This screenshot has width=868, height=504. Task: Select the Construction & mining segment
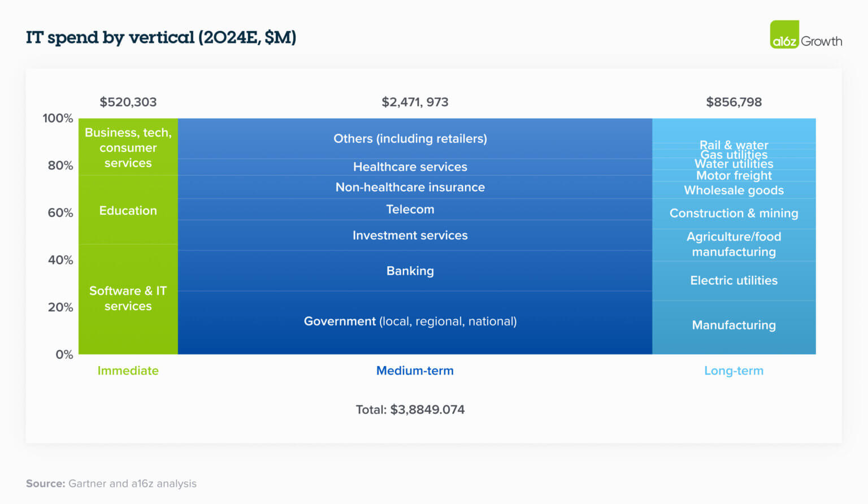click(734, 214)
